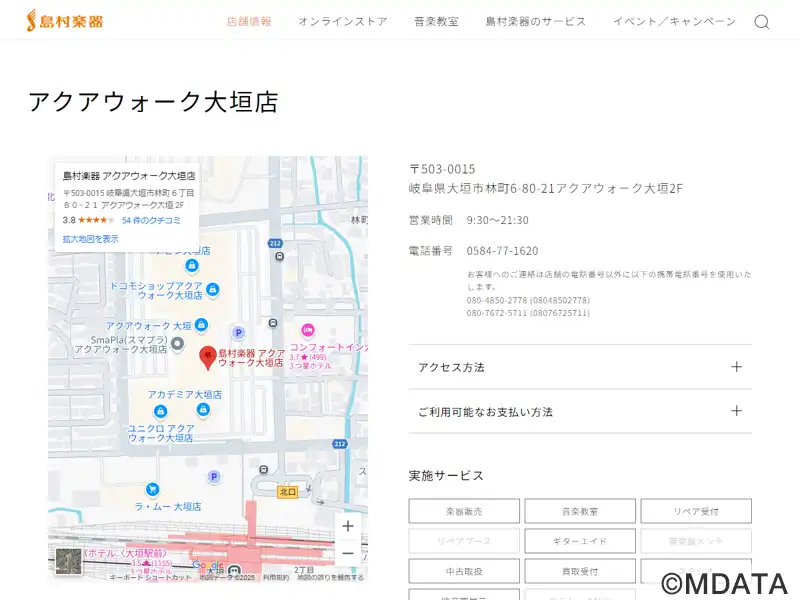Open the キーボードショートカット map link
The image size is (800, 600).
pyautogui.click(x=151, y=578)
